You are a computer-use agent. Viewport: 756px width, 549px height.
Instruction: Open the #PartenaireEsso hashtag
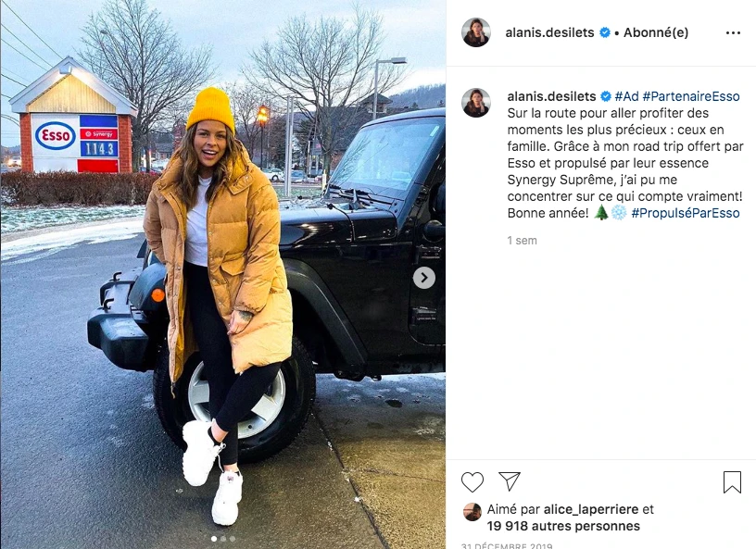690,96
